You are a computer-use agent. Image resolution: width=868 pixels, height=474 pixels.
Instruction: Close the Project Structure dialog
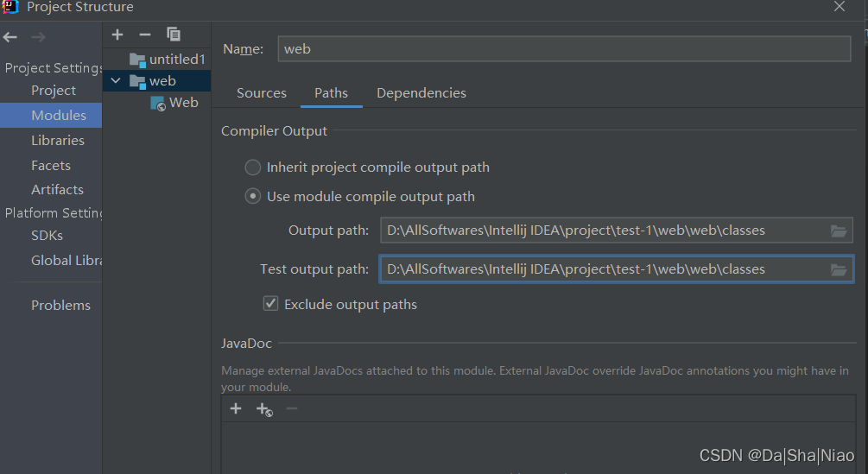839,7
